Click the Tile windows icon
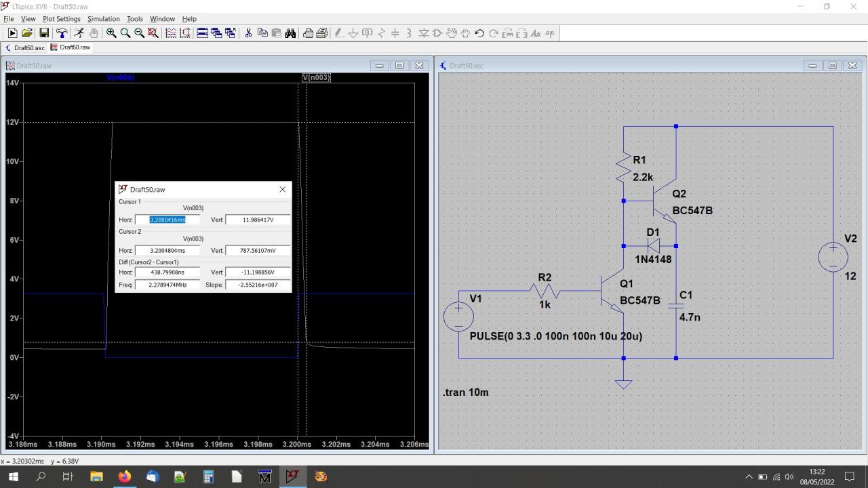868x488 pixels. [202, 33]
